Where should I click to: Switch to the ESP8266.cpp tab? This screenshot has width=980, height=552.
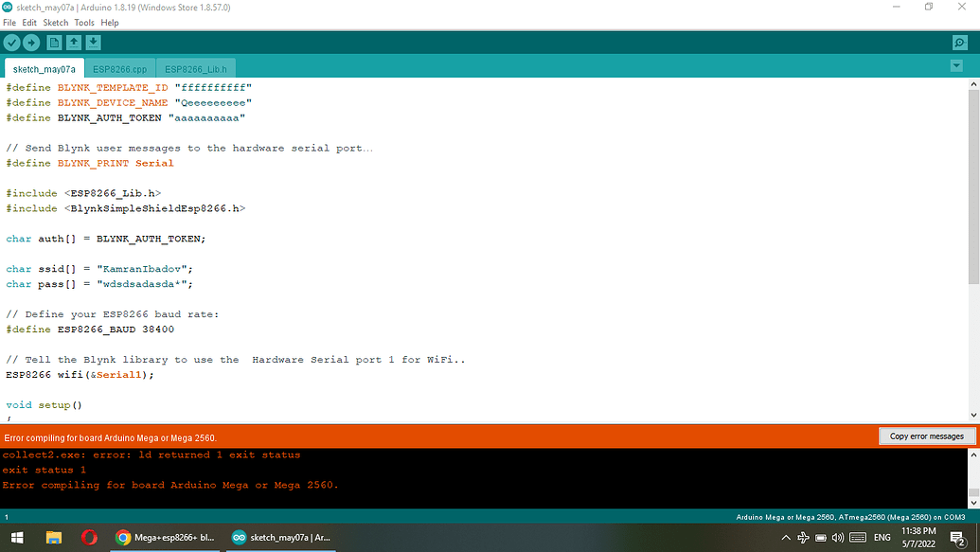[x=120, y=68]
